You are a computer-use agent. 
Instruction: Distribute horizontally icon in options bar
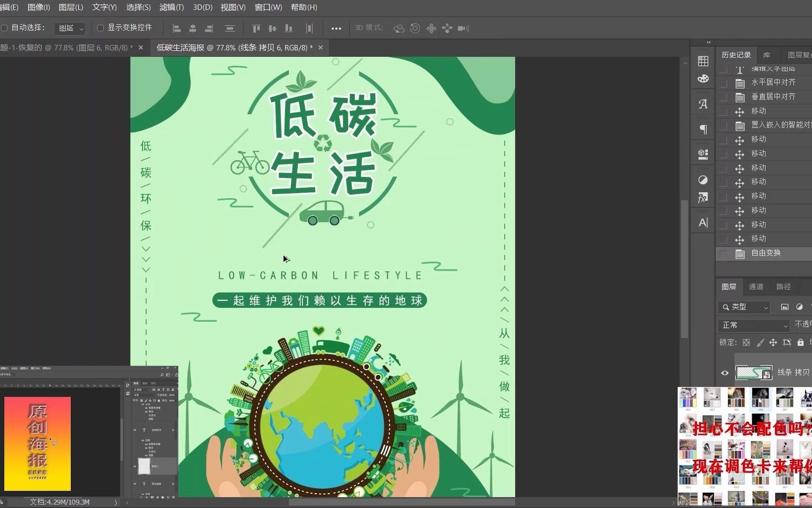(309, 28)
